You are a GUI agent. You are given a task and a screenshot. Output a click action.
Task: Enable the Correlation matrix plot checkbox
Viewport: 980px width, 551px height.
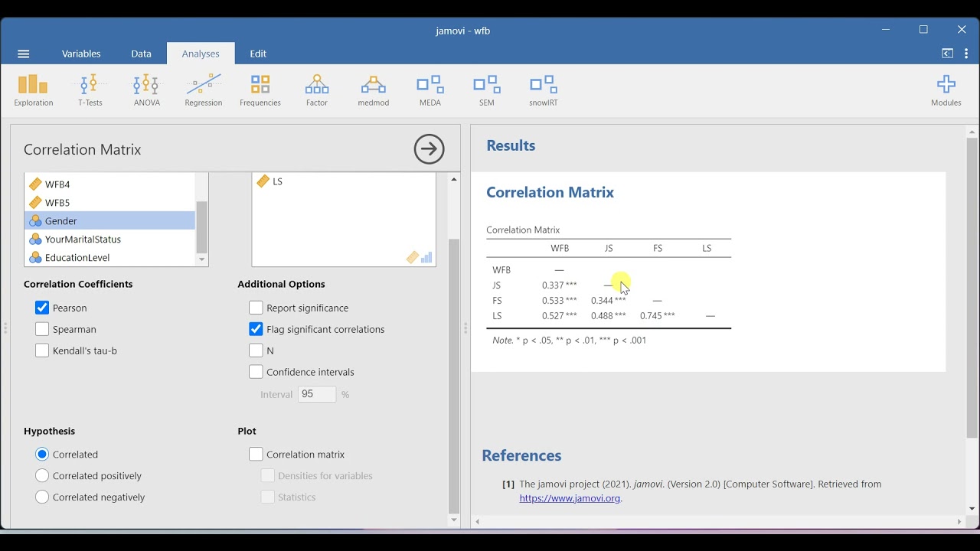(256, 455)
